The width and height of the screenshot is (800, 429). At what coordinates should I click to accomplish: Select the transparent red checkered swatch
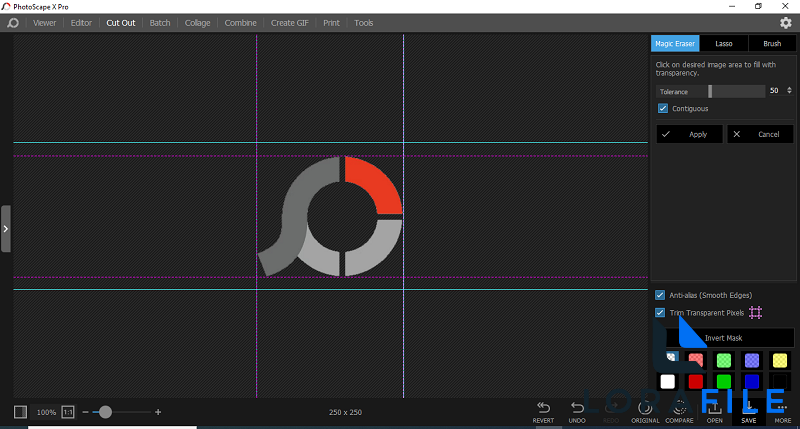(695, 360)
